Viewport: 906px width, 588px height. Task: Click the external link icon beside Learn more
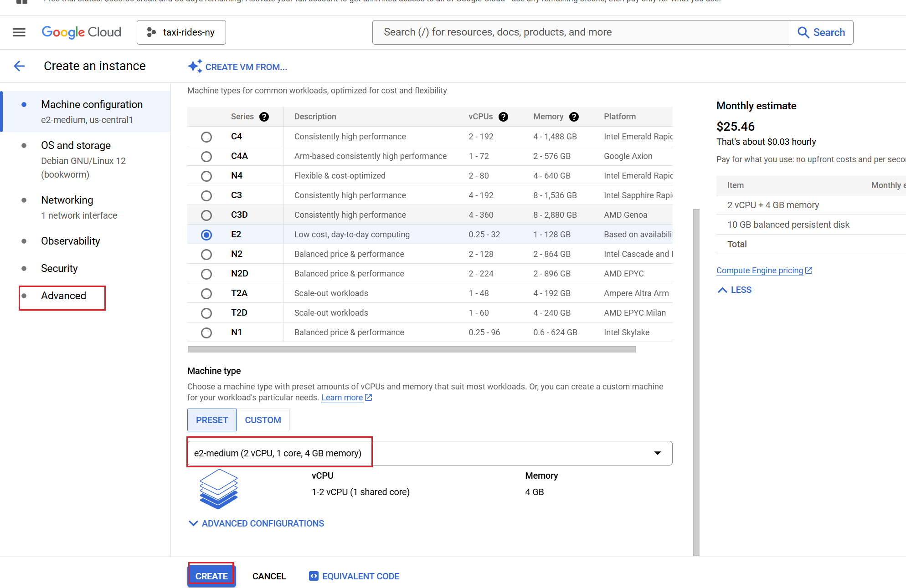(369, 398)
